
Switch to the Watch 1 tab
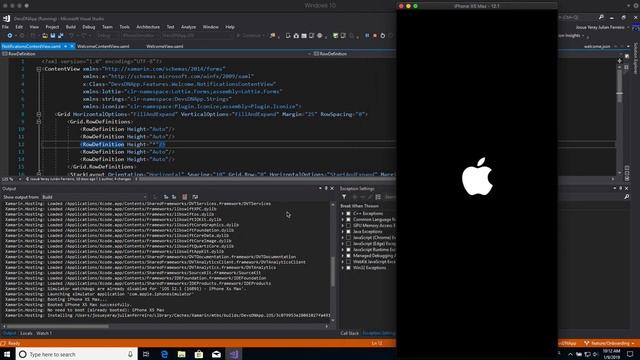click(x=44, y=333)
